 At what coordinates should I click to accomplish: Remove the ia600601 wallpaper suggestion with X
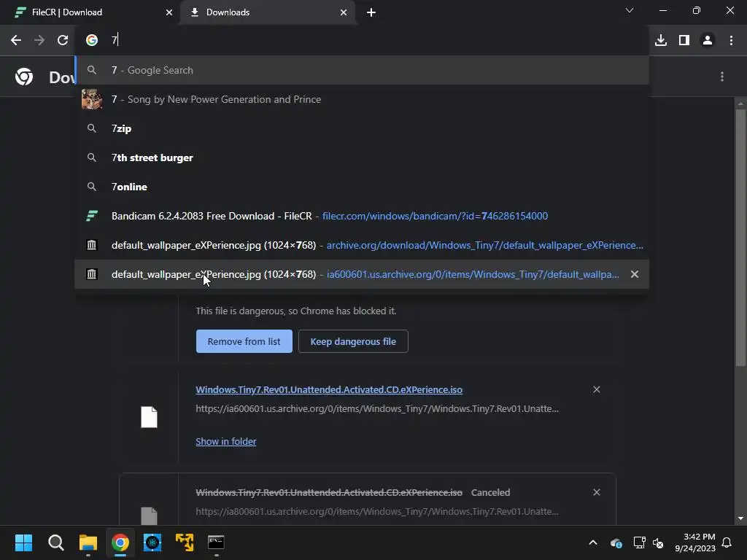pos(635,274)
